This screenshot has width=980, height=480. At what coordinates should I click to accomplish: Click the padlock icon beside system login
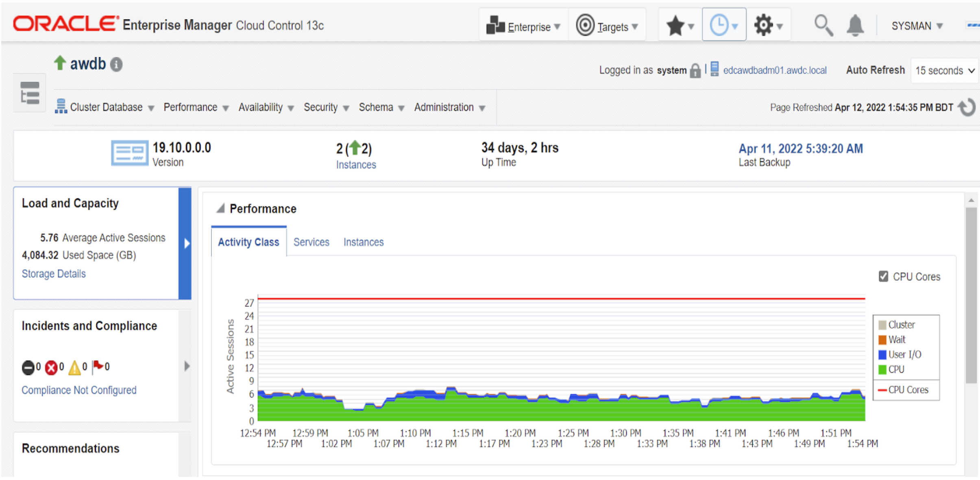695,70
